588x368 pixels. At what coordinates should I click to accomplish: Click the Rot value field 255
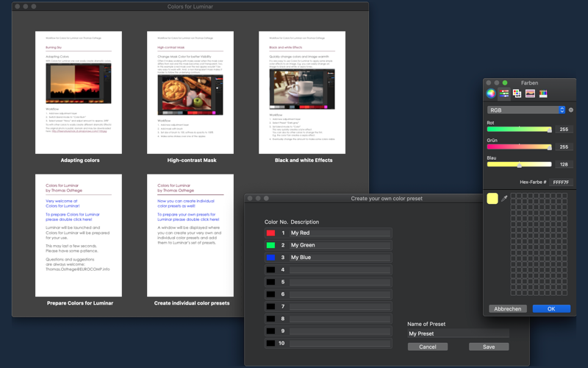564,130
